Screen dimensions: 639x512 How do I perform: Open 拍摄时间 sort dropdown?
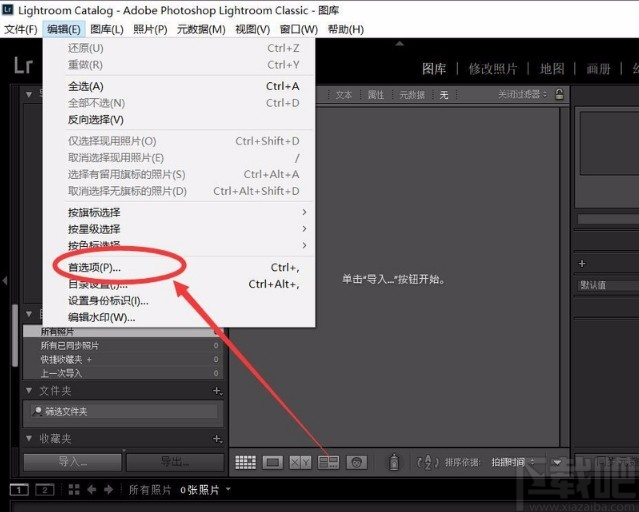pyautogui.click(x=513, y=462)
